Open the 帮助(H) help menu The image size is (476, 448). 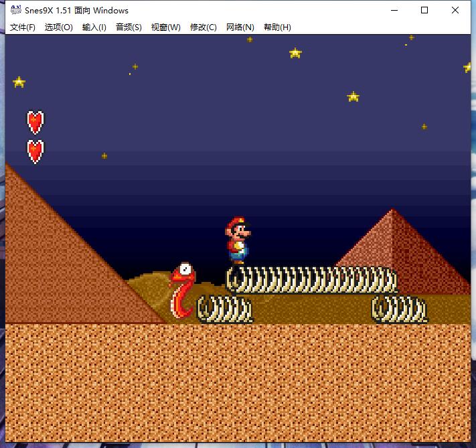277,27
